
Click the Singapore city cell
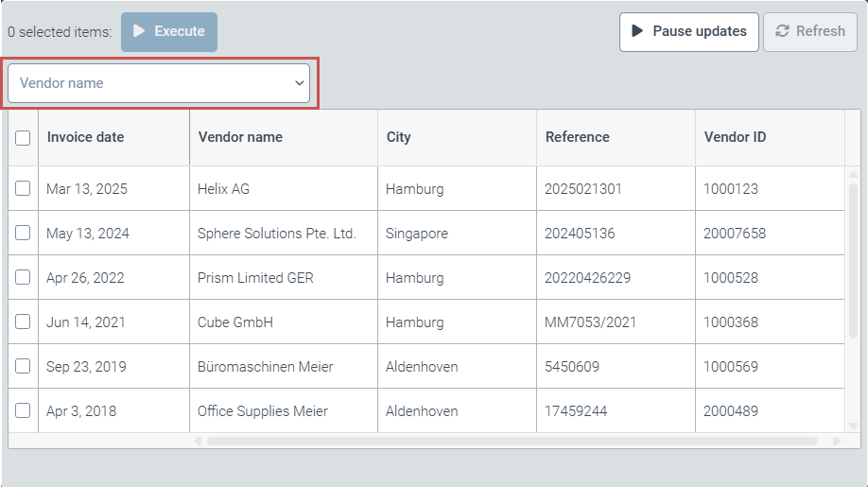458,233
